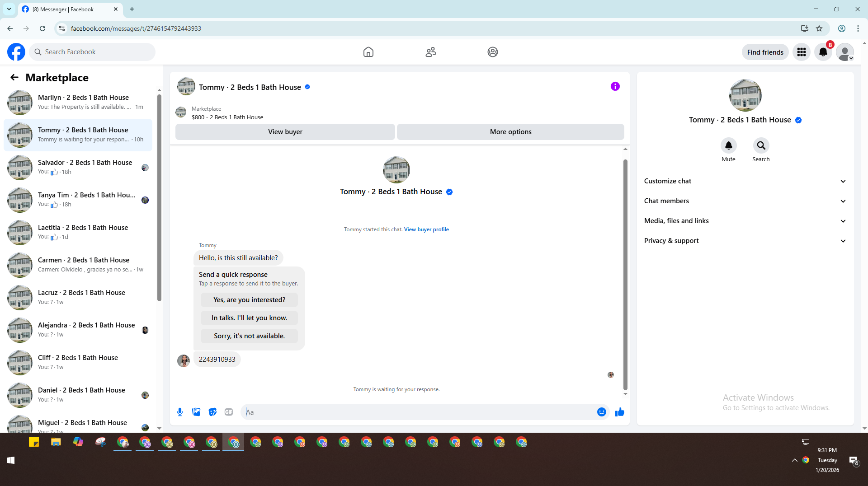Open Lacruz's conversation
This screenshot has width=868, height=486.
(78, 298)
